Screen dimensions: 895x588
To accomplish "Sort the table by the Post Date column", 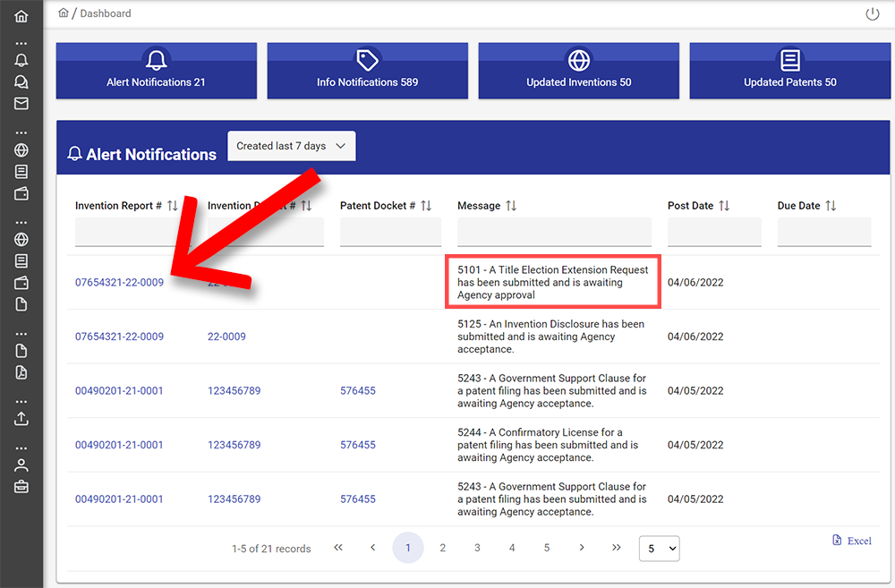I will pos(724,206).
